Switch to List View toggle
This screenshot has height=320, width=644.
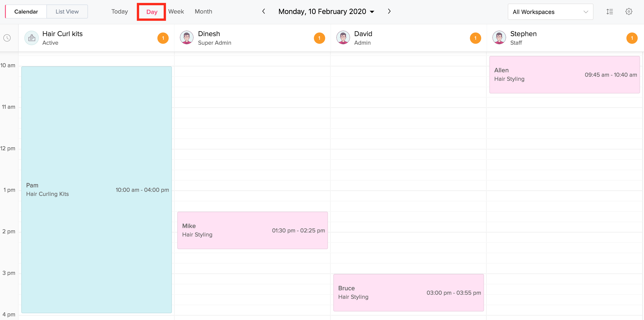67,12
